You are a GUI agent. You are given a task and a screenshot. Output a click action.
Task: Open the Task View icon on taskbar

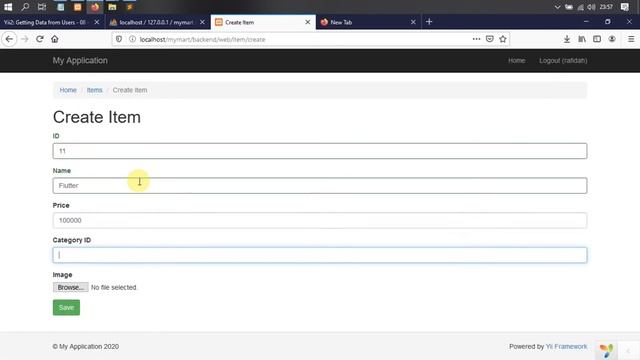coord(42,7)
